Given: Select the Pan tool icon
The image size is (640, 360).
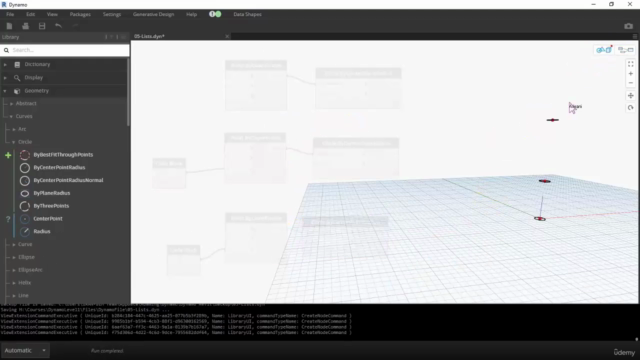Looking at the screenshot, I should [631, 96].
